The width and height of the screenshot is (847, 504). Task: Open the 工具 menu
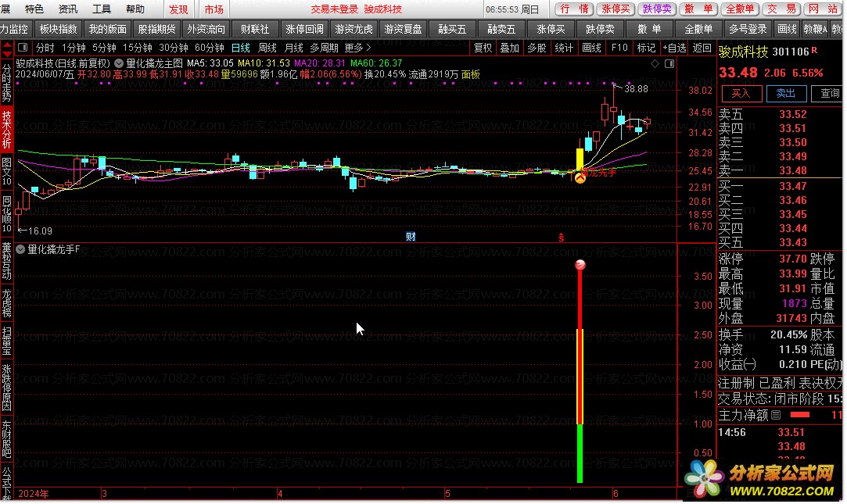point(101,9)
